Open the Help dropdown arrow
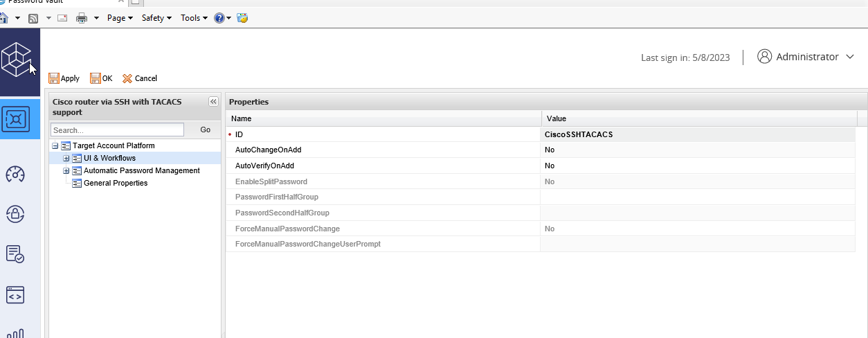868x338 pixels. point(229,18)
